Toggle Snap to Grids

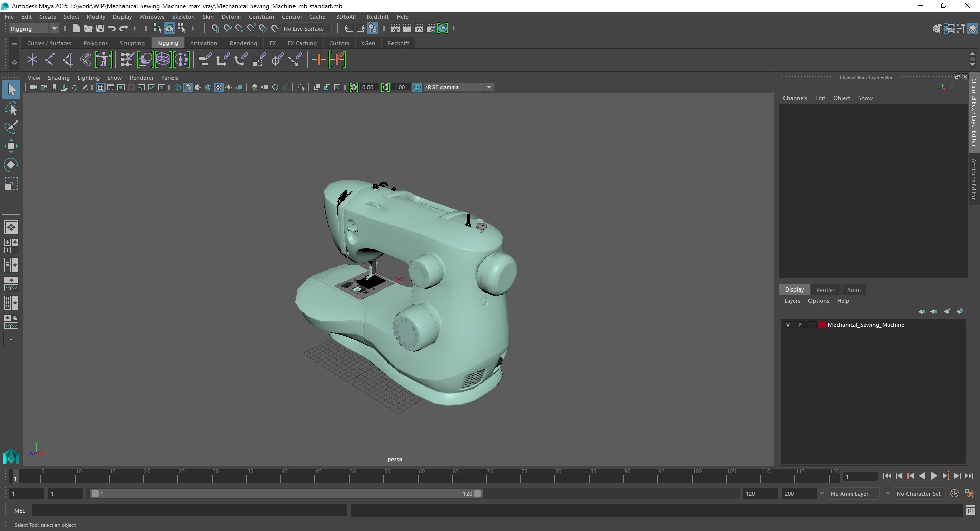(x=216, y=29)
